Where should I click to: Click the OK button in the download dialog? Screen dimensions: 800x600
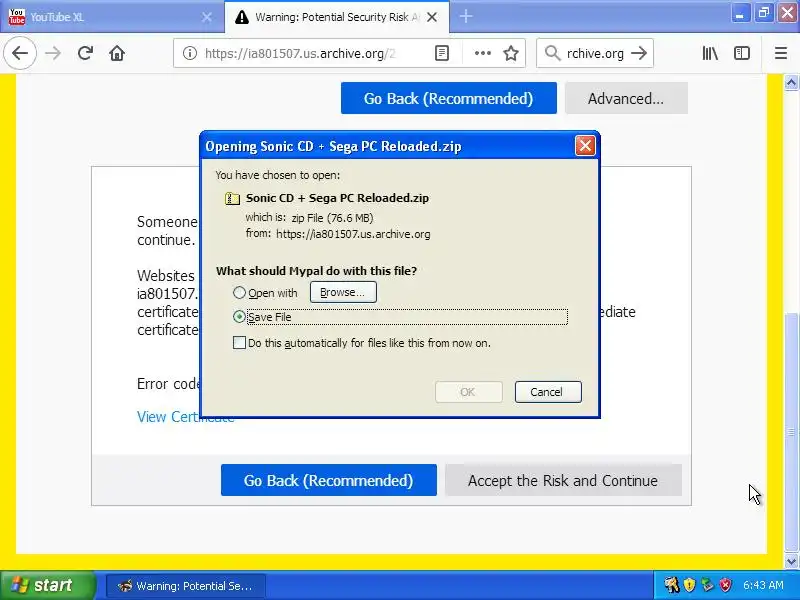click(468, 392)
